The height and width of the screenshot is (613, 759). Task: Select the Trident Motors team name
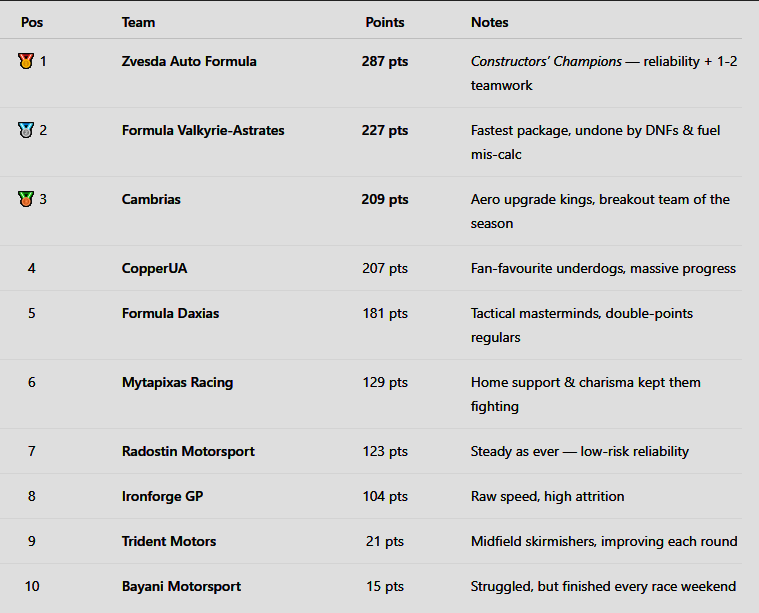pos(169,541)
